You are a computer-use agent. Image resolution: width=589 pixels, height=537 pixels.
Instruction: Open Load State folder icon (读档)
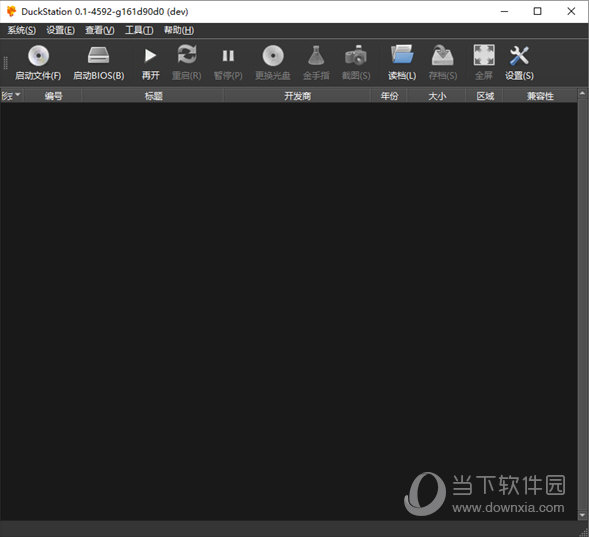click(x=402, y=54)
